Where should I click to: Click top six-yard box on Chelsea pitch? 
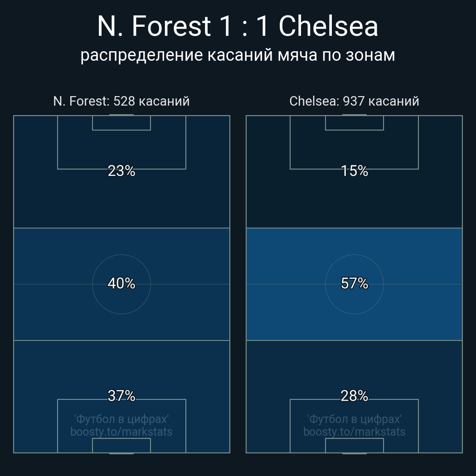point(354,123)
